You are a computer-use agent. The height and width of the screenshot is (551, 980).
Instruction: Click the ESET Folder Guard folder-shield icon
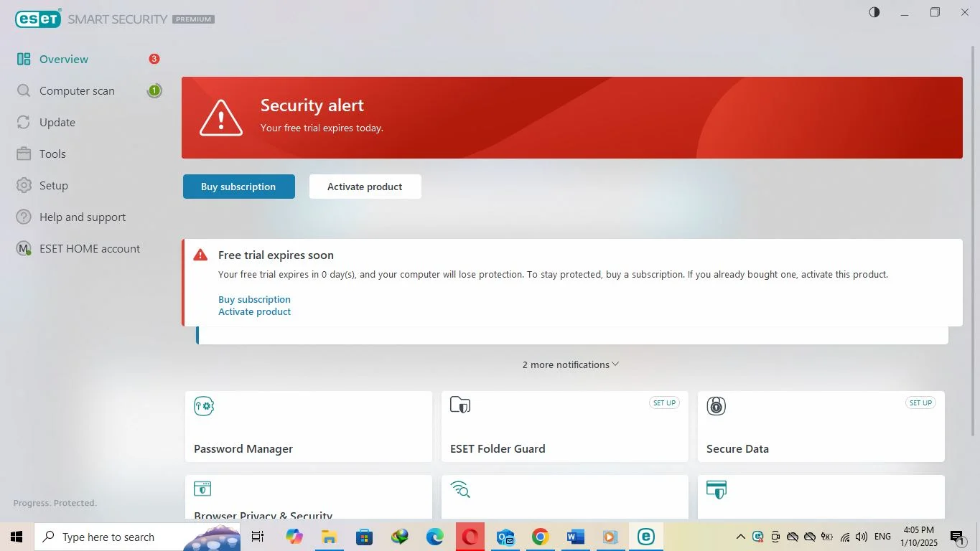coord(460,405)
